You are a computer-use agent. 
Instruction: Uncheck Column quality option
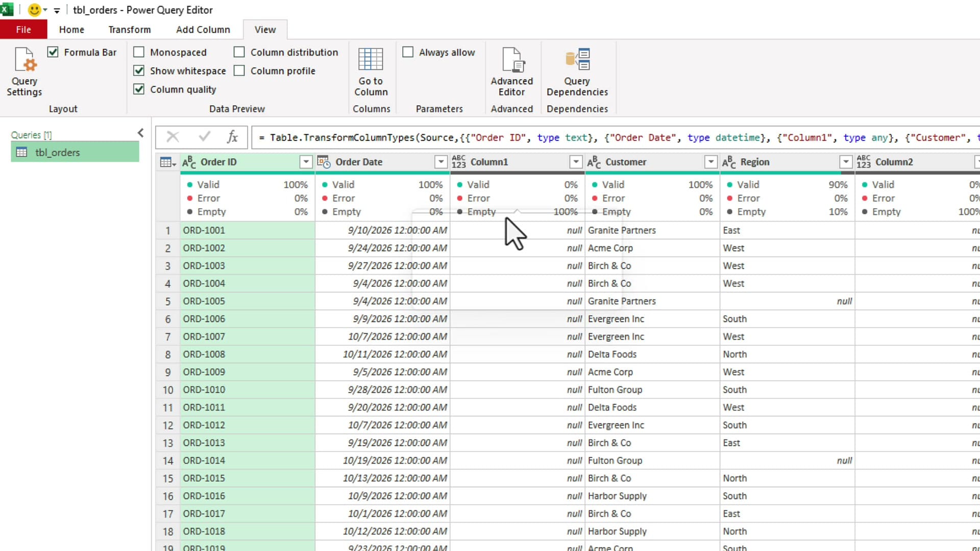[139, 89]
